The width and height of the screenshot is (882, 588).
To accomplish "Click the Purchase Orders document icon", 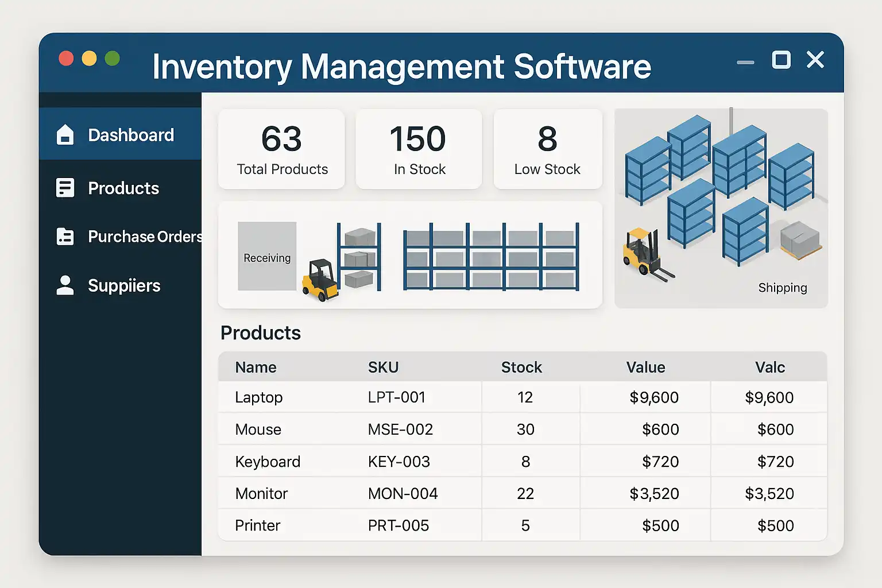I will (x=65, y=237).
